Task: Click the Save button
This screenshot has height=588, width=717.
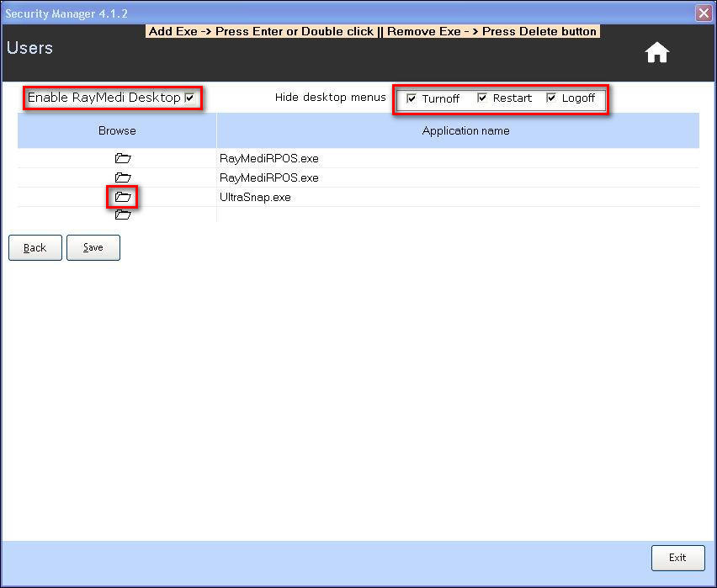Action: (x=93, y=248)
